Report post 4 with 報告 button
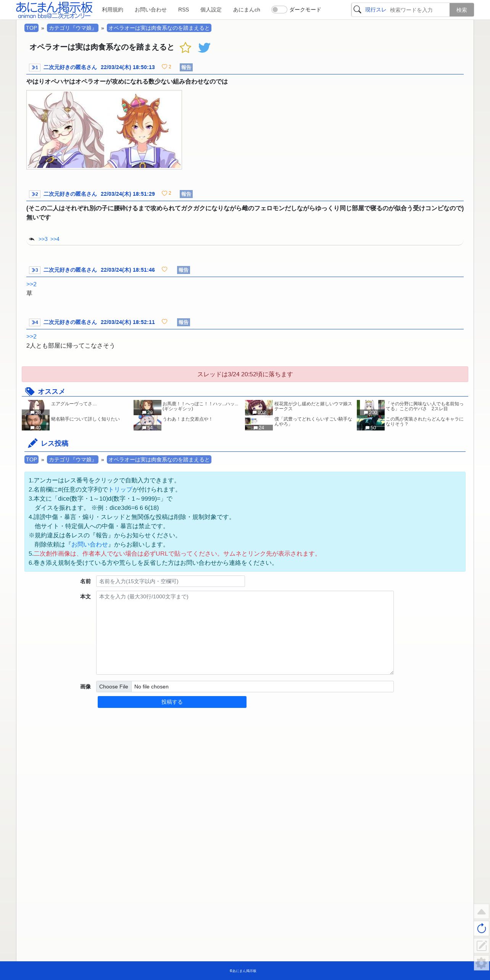 point(184,322)
